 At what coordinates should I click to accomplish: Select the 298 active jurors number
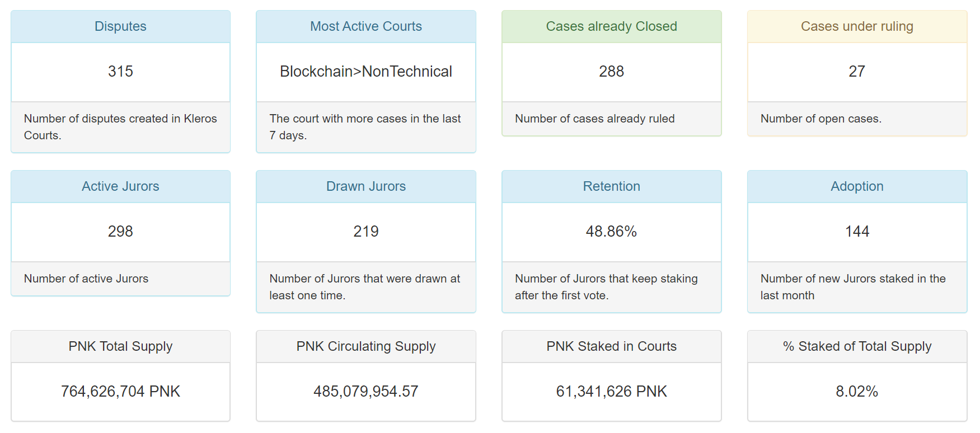(x=120, y=232)
